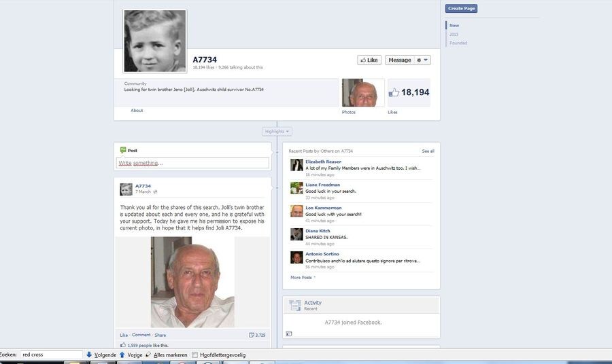
Task: Expand the Highlights dropdown
Action: click(277, 131)
